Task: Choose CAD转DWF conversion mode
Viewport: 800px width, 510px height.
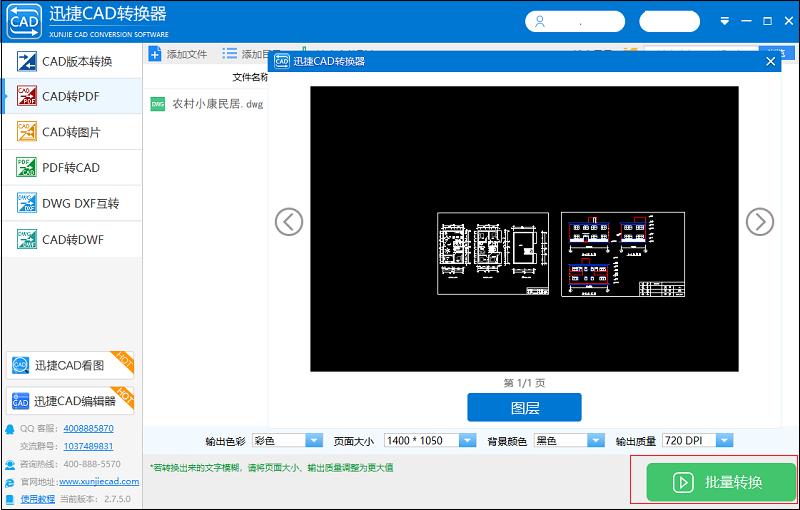Action: (72, 239)
